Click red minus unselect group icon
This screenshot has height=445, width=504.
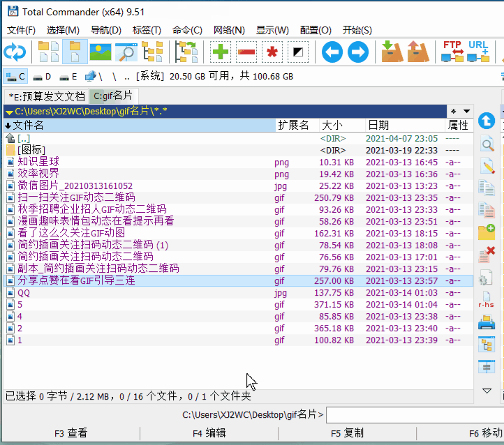tap(246, 52)
